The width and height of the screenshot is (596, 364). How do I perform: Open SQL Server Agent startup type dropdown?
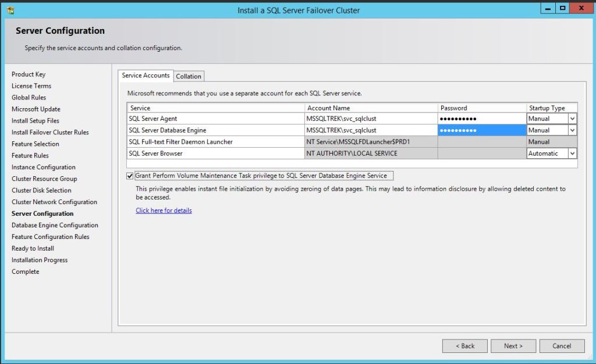pyautogui.click(x=572, y=119)
